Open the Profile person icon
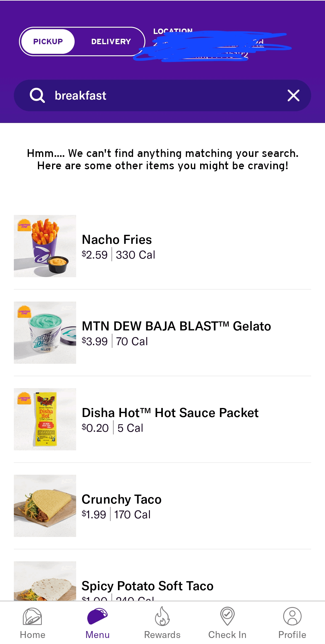This screenshot has height=644, width=325. 292,616
